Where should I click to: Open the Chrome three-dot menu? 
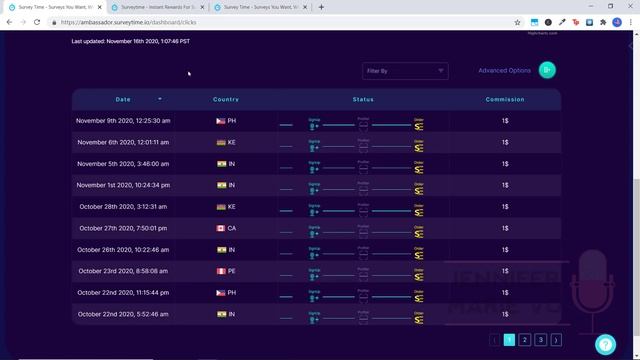click(631, 22)
